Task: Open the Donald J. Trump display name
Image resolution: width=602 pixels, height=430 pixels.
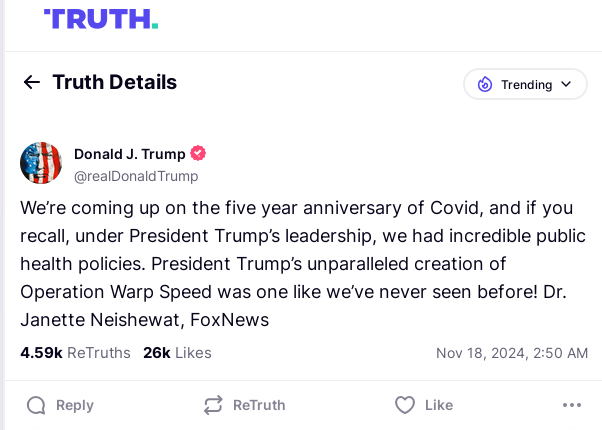Action: (130, 154)
